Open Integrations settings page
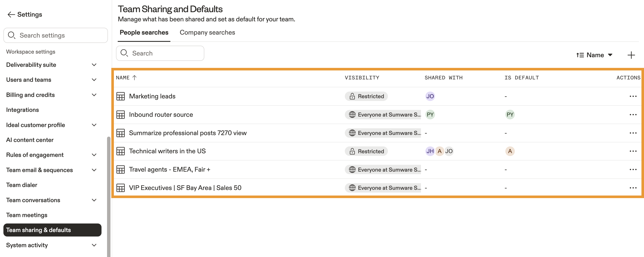 pos(23,110)
